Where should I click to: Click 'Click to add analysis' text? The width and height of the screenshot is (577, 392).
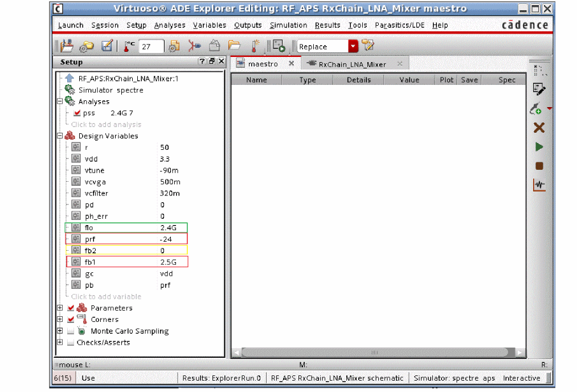[106, 125]
